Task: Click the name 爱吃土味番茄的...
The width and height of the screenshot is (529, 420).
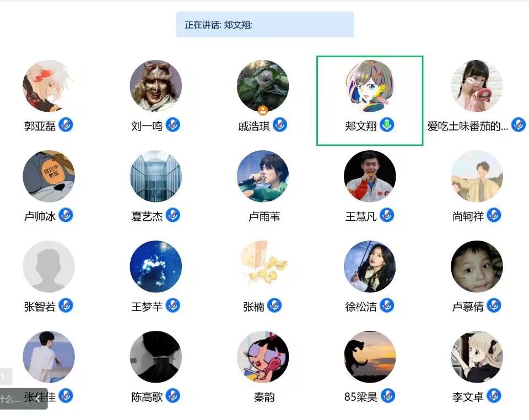Action: click(x=467, y=127)
